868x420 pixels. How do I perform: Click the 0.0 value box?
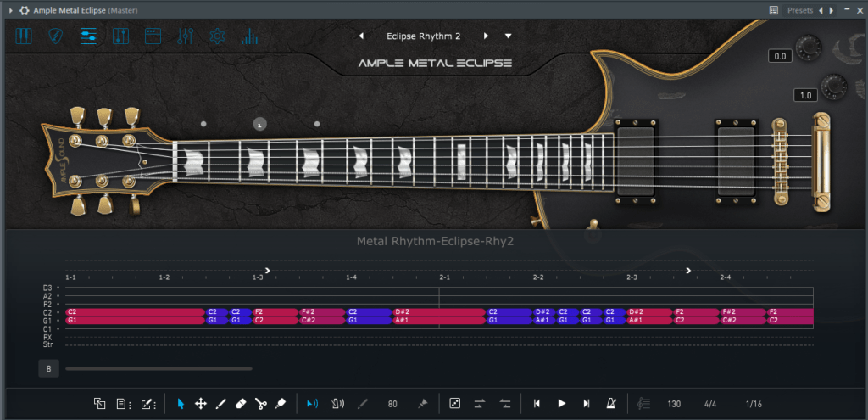coord(780,56)
